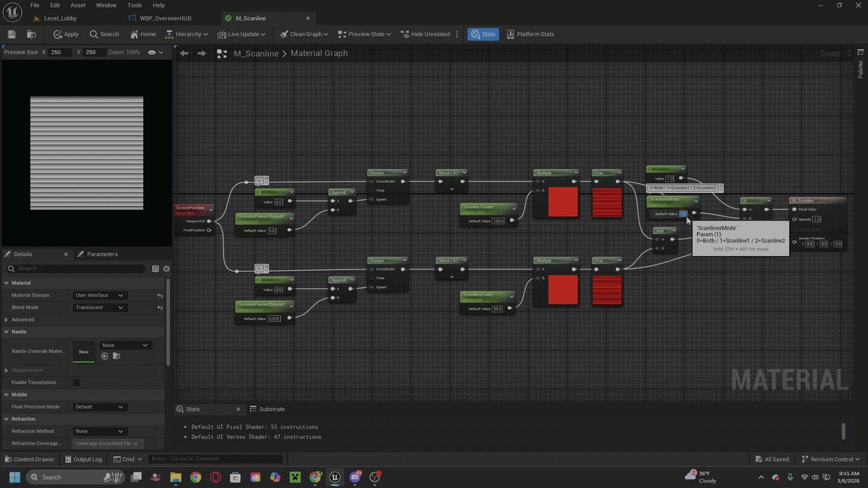Open the Blend Mode dropdown
Viewport: 868px width, 488px height.
pos(99,308)
